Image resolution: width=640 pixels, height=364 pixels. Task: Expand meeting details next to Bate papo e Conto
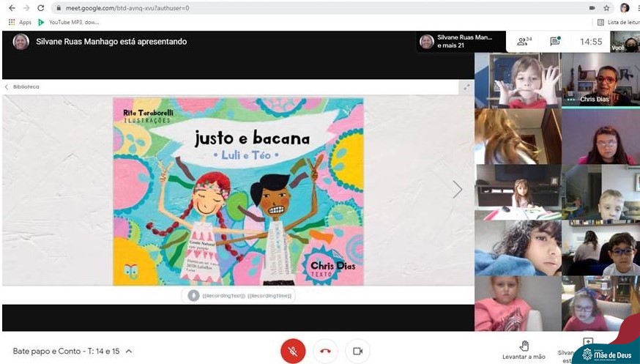129,352
